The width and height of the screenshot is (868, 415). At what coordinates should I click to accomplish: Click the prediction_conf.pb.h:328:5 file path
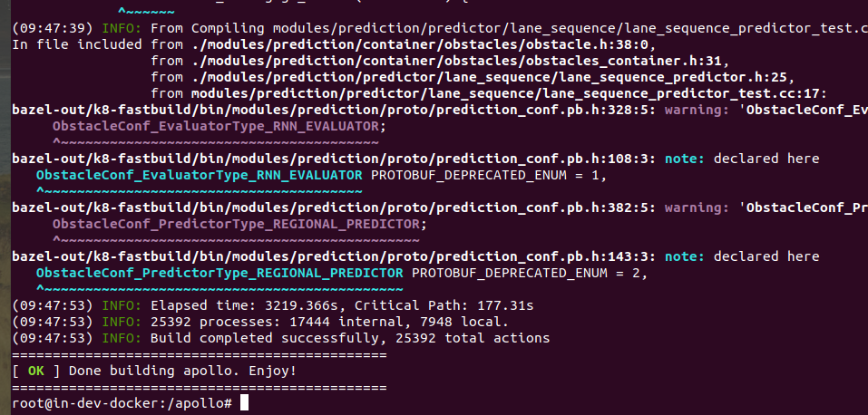coord(333,110)
